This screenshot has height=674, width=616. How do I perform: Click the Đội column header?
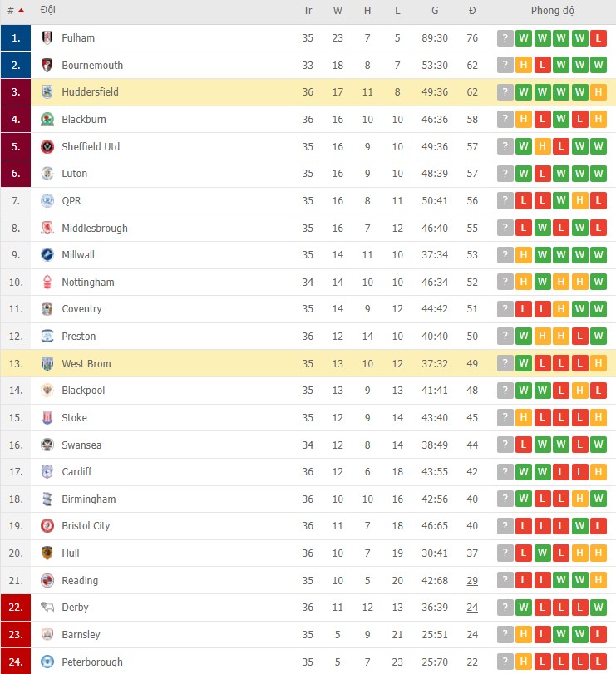click(x=48, y=11)
